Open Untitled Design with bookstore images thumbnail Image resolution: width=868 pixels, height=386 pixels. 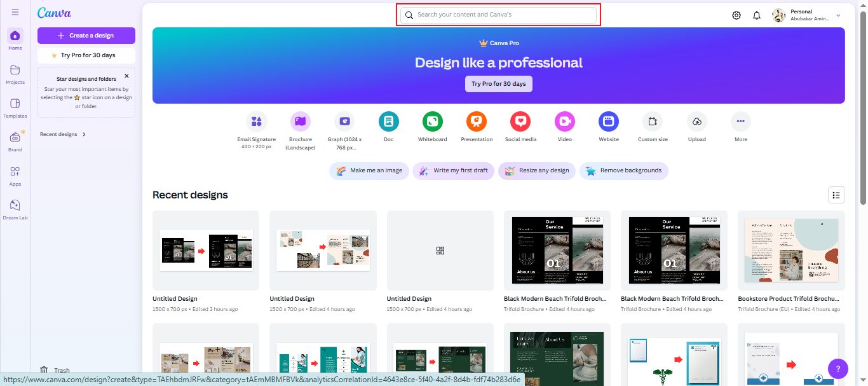point(323,251)
